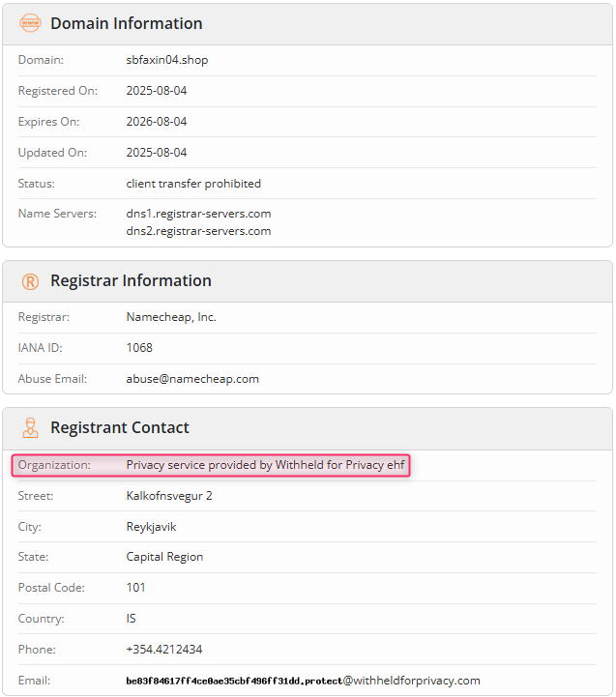Click the highlighted Organization privacy service row
Screen dimensions: 616x697
(211, 465)
